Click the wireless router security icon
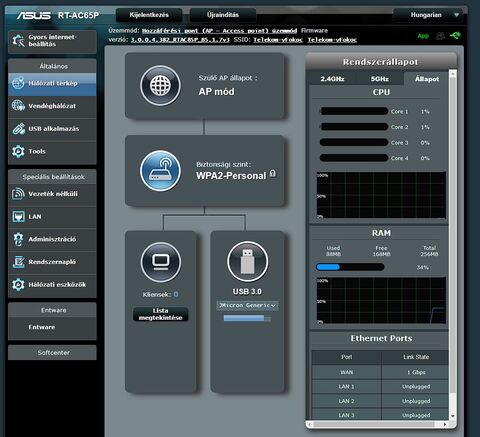This screenshot has height=437, width=480. [x=160, y=171]
